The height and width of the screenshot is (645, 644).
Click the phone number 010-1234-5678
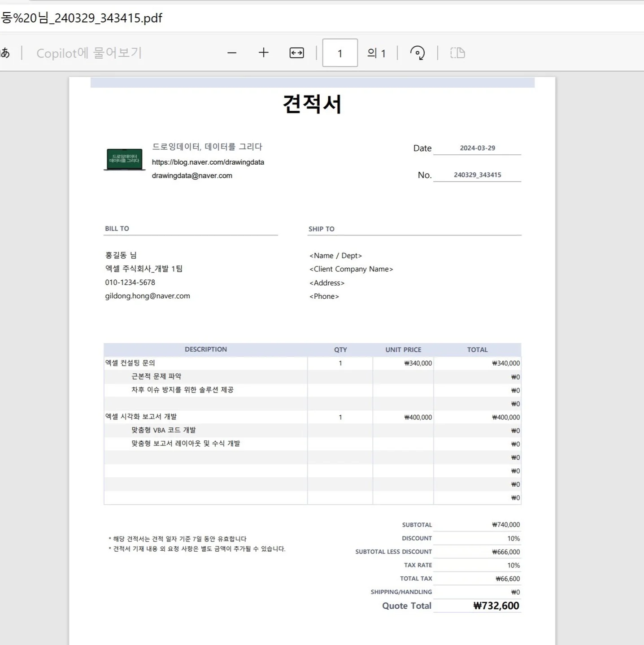130,282
